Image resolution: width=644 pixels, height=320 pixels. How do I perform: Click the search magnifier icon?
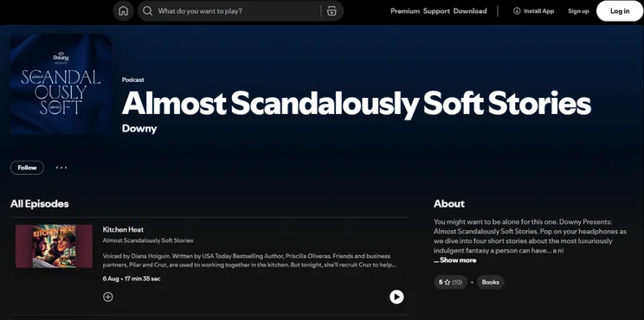click(x=148, y=11)
